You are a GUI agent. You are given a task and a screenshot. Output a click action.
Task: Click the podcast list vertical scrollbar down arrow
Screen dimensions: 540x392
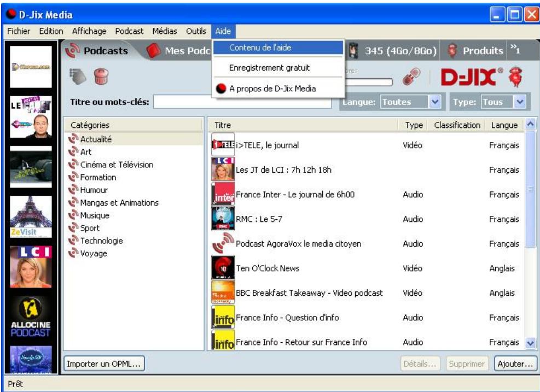click(530, 343)
